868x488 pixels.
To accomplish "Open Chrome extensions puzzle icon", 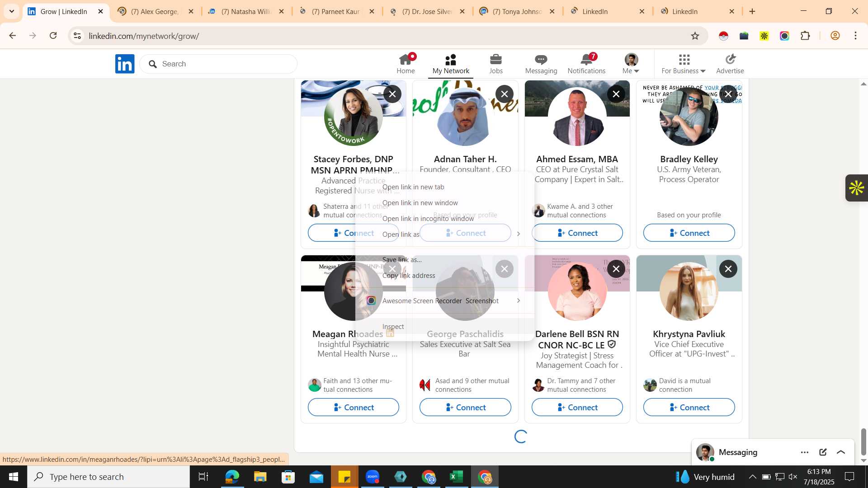I will [x=805, y=36].
